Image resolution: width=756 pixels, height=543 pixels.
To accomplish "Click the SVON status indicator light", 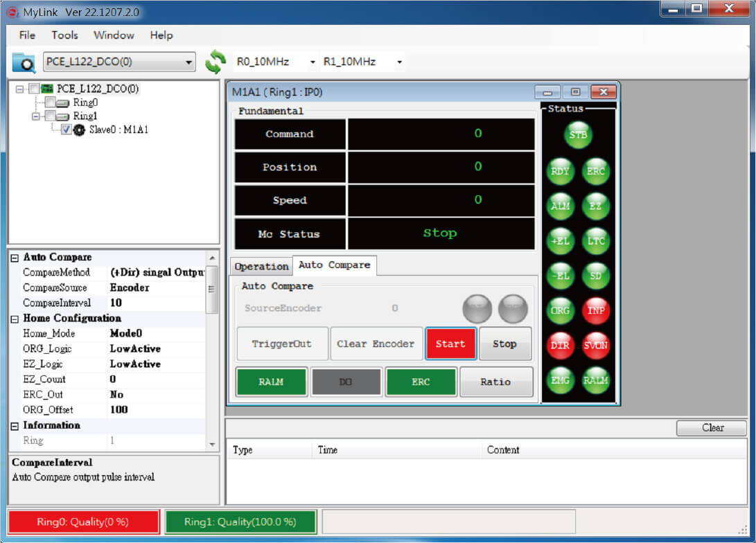I will pos(596,345).
